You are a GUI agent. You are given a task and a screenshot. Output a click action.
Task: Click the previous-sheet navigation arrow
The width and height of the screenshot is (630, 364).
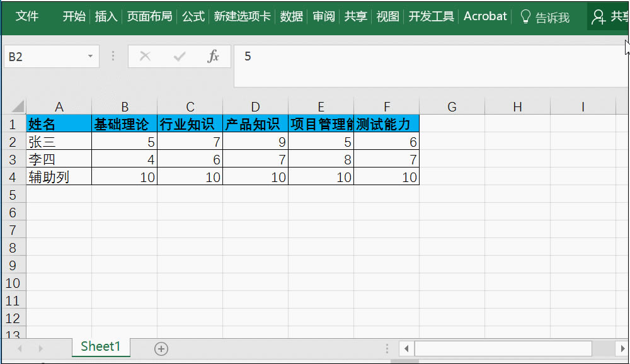[x=20, y=348]
